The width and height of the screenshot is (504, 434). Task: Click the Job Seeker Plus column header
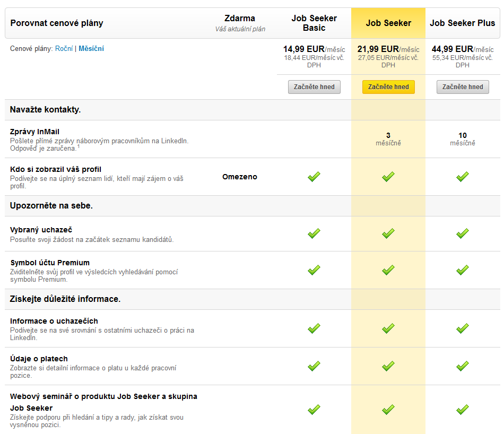coord(463,23)
